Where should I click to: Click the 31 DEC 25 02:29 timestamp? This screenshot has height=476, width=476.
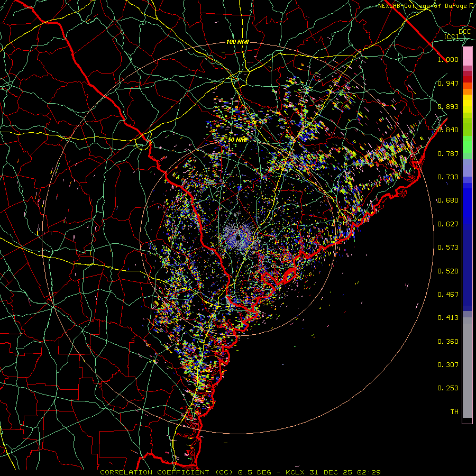click(345, 472)
